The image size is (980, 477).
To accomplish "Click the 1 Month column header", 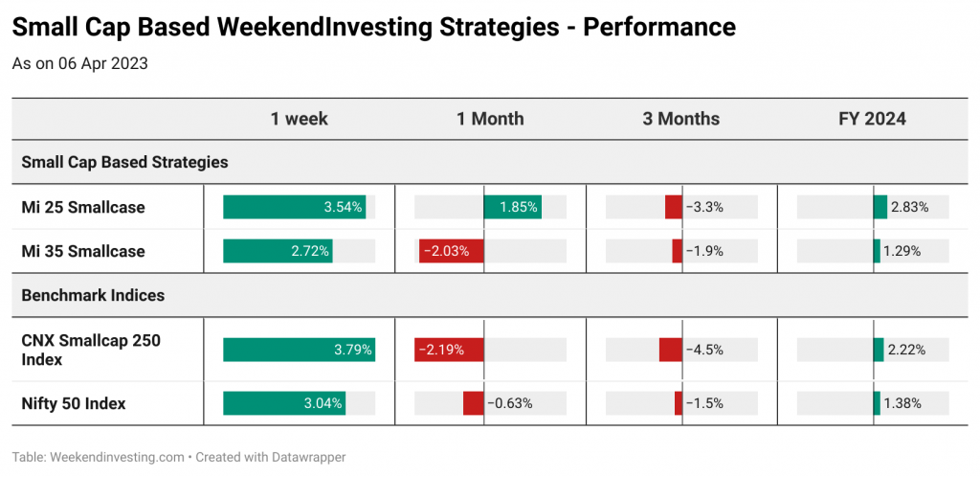I will point(490,119).
